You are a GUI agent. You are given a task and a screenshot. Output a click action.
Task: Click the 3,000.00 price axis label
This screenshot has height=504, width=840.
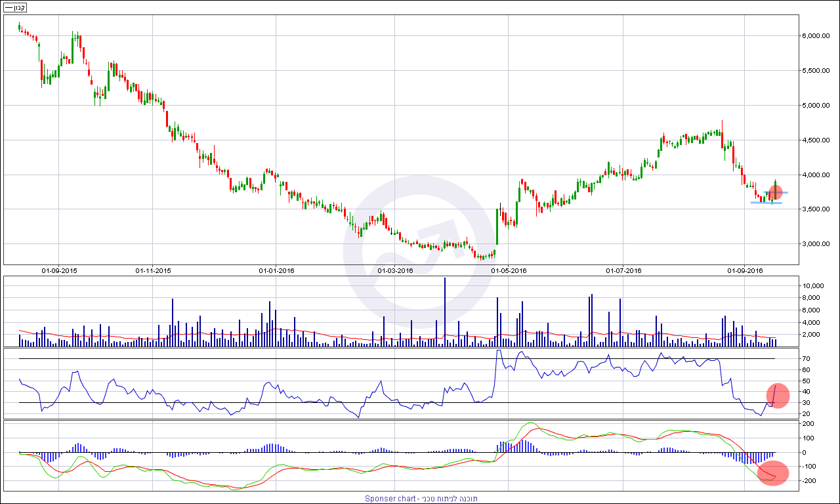[x=818, y=244]
